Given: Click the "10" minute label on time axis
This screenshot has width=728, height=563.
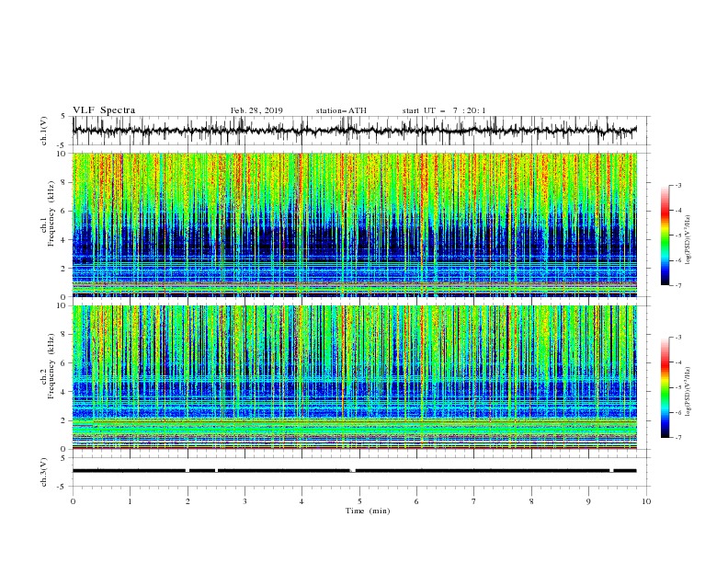Looking at the screenshot, I should [646, 501].
